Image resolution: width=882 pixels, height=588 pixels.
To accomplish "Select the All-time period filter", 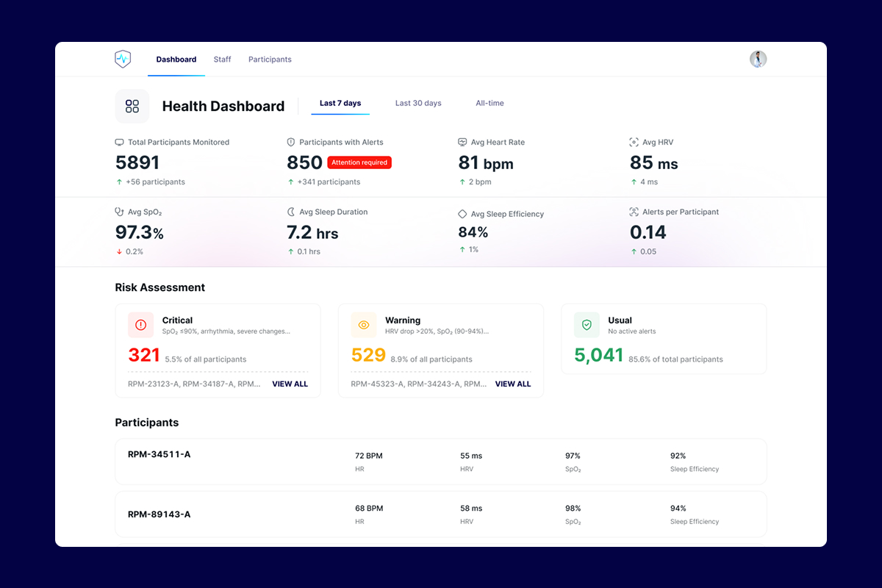I will coord(490,104).
